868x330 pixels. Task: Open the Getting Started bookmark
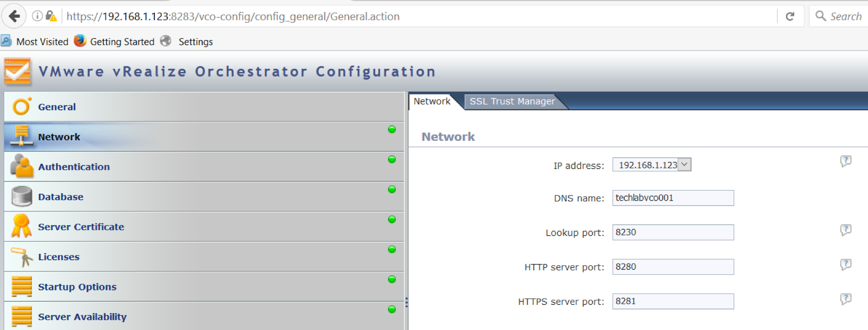coord(122,41)
